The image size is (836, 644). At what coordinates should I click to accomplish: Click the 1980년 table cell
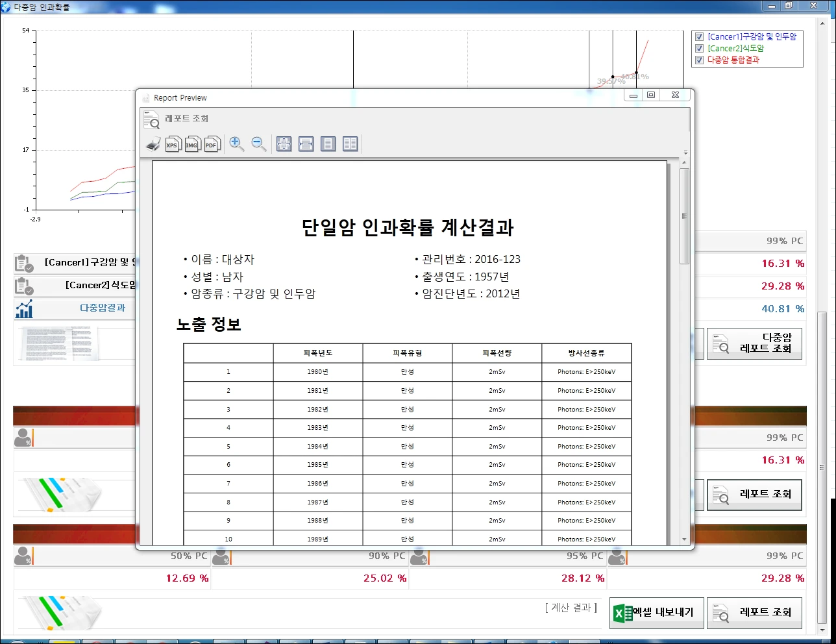318,372
